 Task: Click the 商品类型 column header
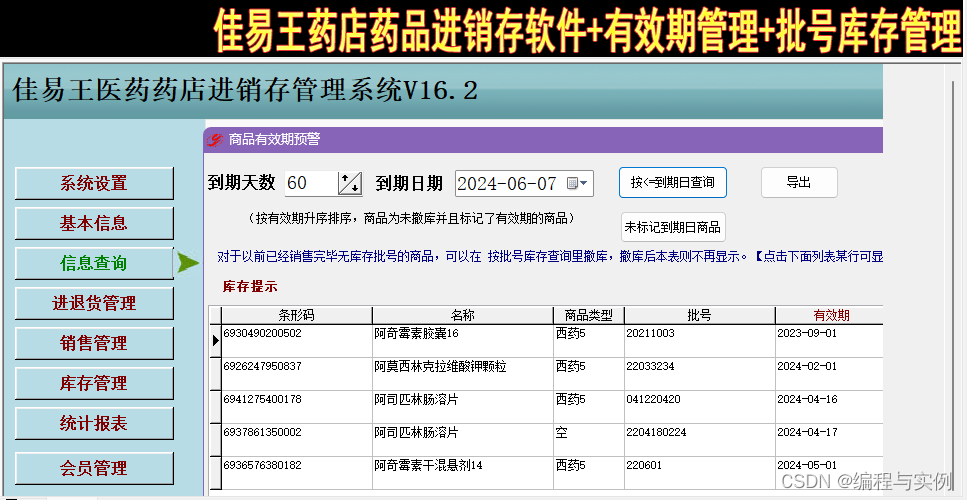(589, 315)
